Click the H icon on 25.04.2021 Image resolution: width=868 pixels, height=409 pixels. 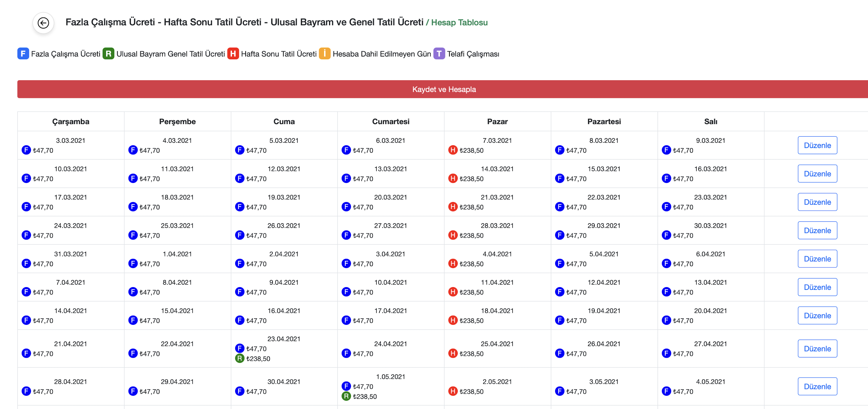[x=452, y=353]
